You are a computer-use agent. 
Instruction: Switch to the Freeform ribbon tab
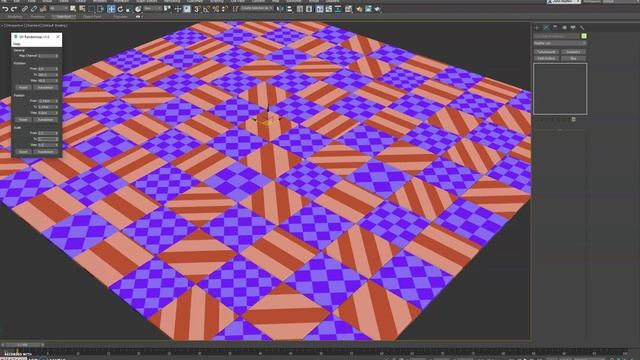[38, 17]
